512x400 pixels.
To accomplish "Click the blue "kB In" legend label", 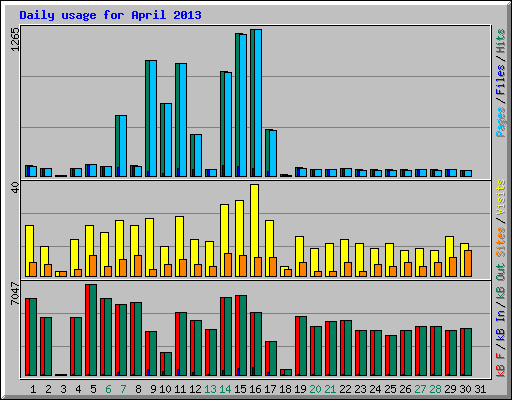I will [501, 325].
